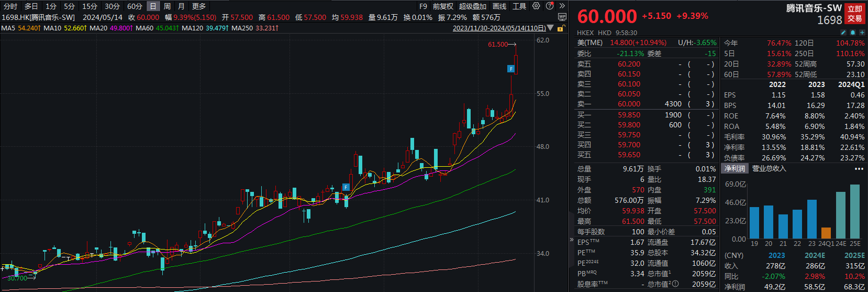Viewport: 868px width, 292px height.
Task: Click the 立即交易 trade button
Action: point(855,14)
